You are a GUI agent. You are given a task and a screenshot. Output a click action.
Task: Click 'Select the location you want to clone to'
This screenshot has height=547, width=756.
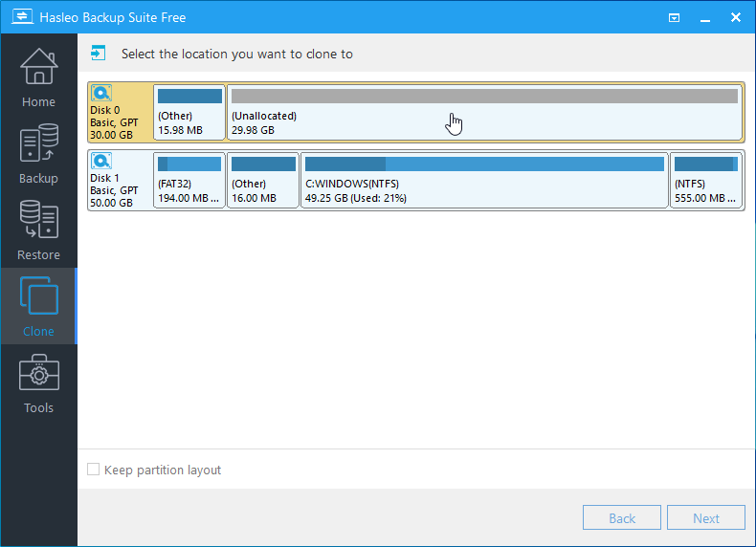point(237,54)
